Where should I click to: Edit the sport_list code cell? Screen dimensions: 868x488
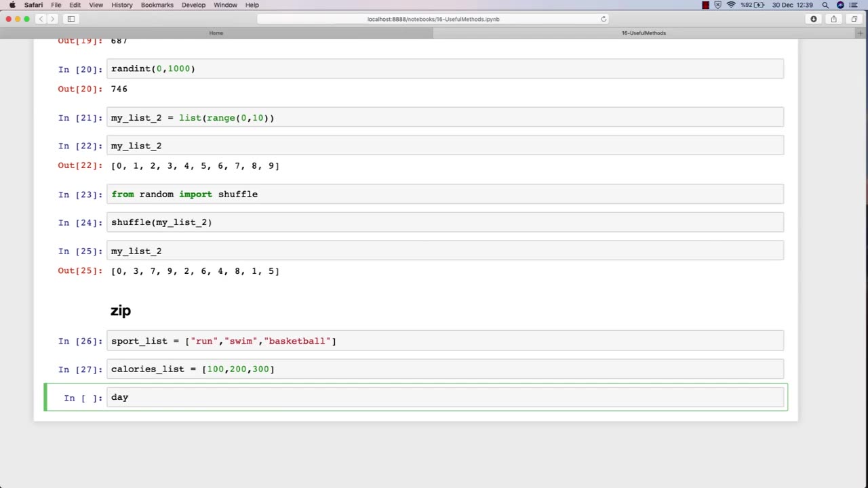click(445, 341)
